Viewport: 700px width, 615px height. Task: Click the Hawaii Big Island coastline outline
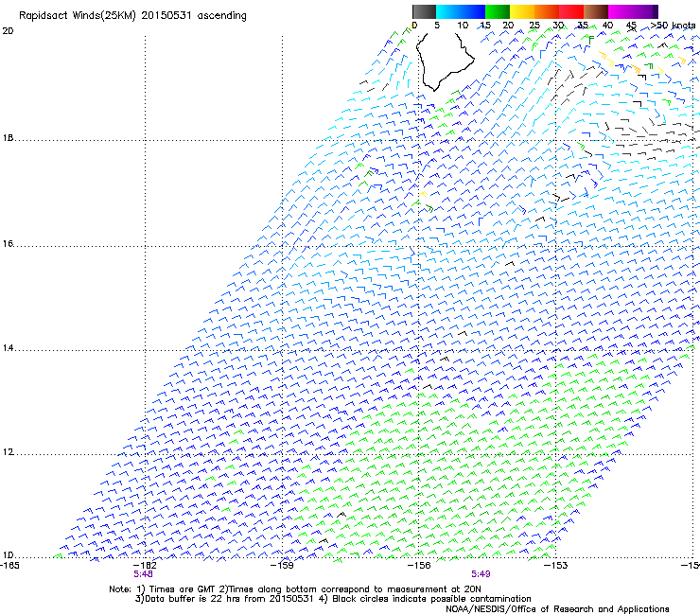[445, 61]
